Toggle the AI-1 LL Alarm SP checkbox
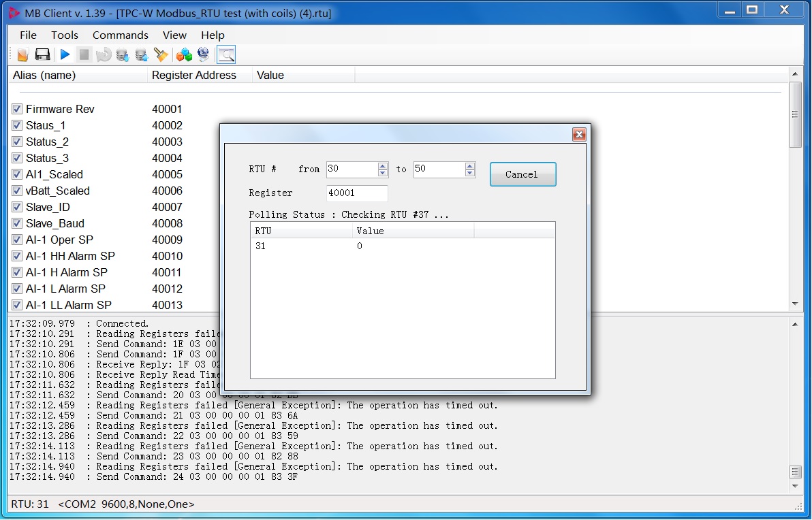812x520 pixels. pos(17,305)
